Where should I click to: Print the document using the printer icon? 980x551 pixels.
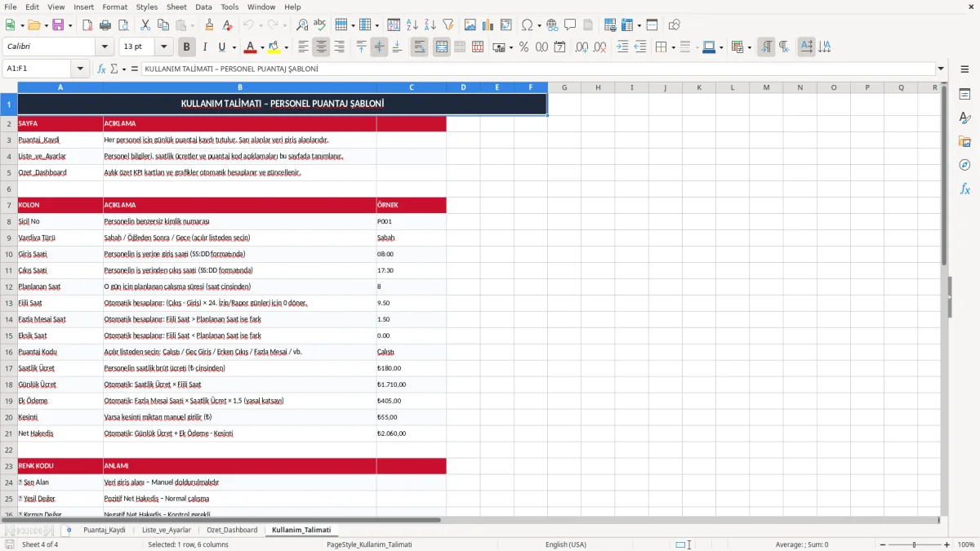pos(105,25)
